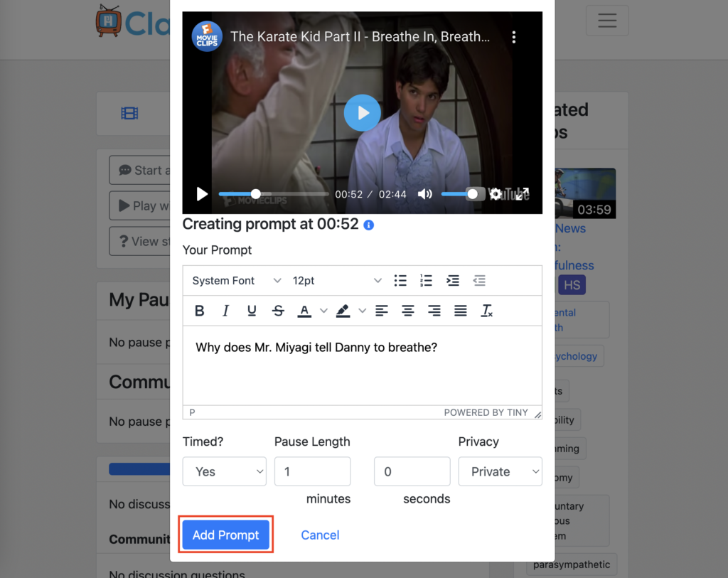Image resolution: width=728 pixels, height=578 pixels.
Task: Click the video progress slider handle
Action: point(255,194)
